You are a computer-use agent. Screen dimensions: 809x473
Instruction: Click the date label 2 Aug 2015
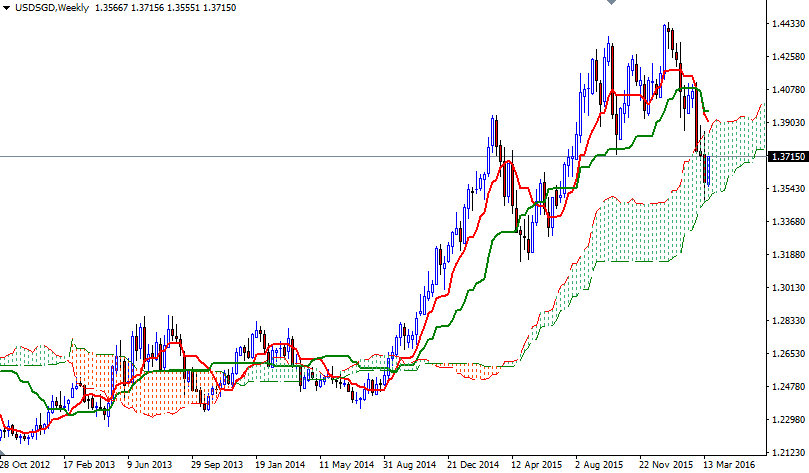point(599,465)
